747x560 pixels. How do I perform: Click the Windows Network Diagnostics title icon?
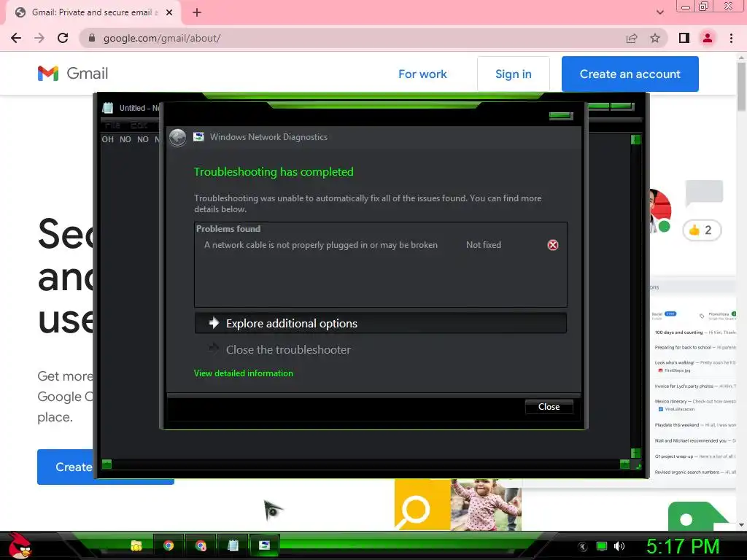click(198, 137)
